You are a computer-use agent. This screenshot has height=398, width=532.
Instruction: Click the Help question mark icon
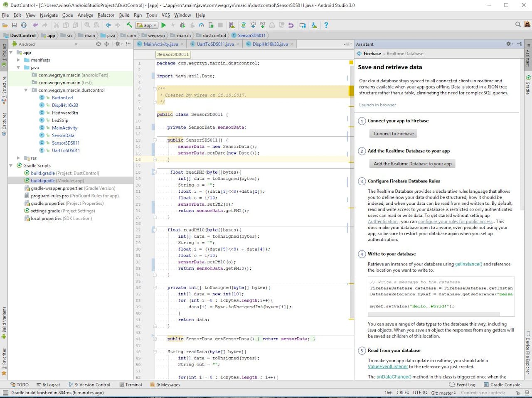326,25
